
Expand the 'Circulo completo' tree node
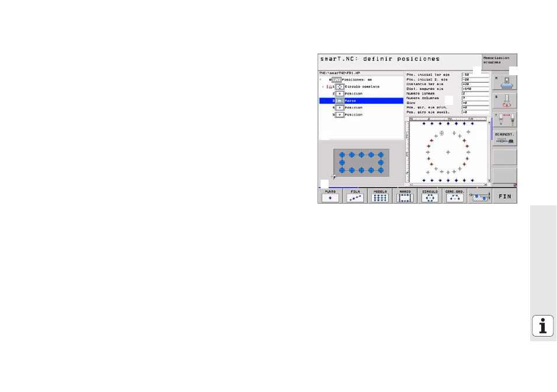coord(323,86)
